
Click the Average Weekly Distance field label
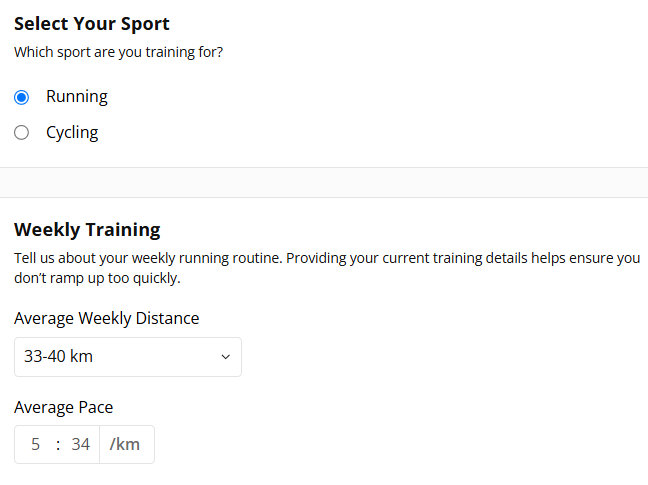(107, 318)
